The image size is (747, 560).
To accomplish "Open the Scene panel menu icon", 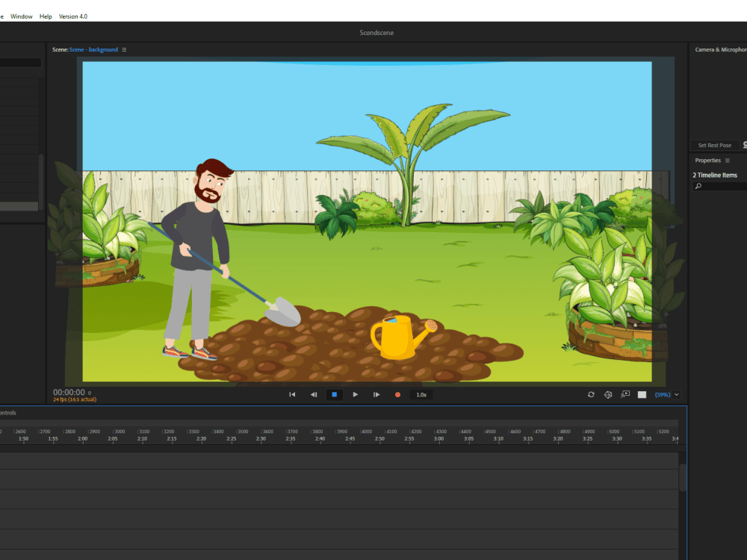I will pyautogui.click(x=124, y=49).
